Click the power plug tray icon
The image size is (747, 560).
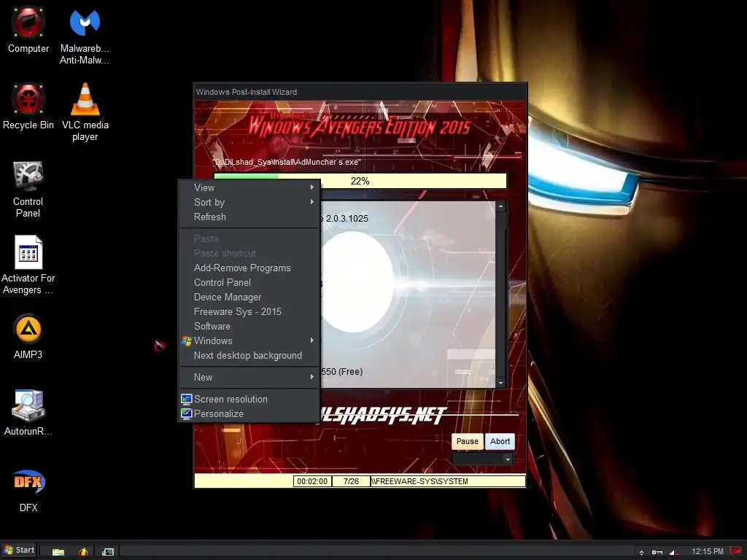pyautogui.click(x=657, y=552)
